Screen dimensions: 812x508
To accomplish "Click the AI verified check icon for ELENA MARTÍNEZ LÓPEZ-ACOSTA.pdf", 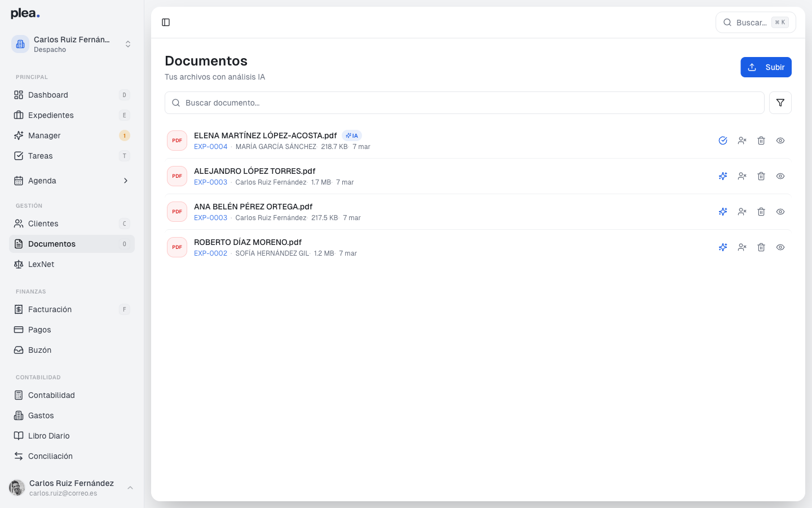I will pos(723,141).
